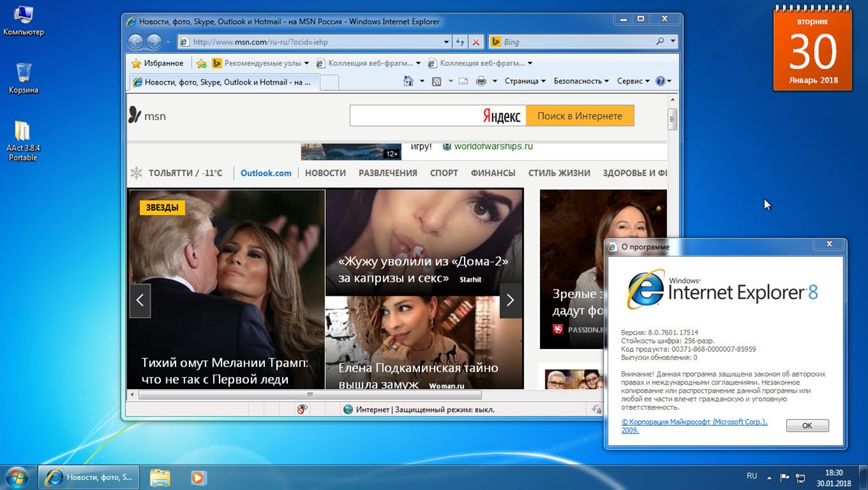
Task: Open the Computer desktop icon
Action: coord(23,21)
